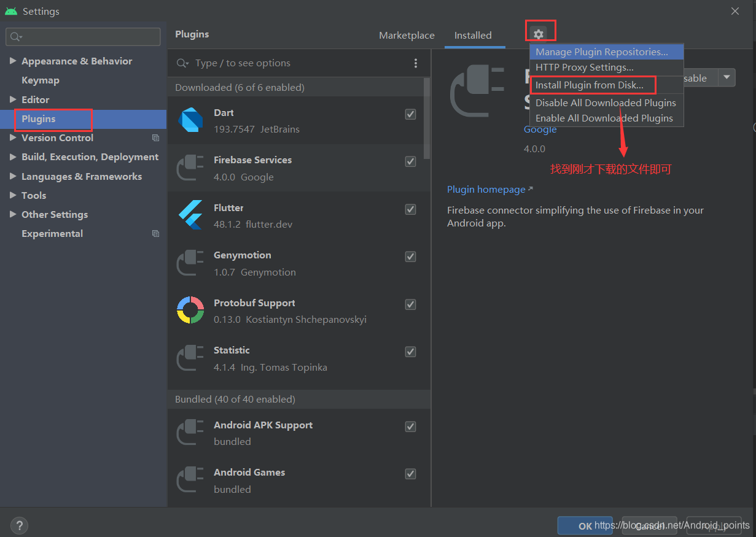The height and width of the screenshot is (537, 756).
Task: Choose Manage Plugin Repositories menu item
Action: point(607,52)
